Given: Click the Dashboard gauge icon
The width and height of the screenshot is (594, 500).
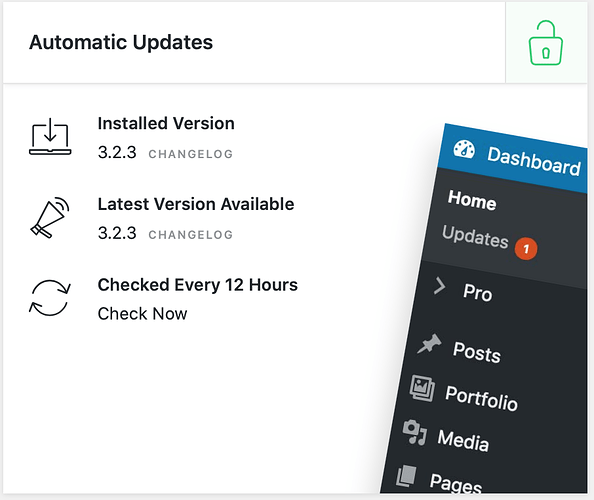Looking at the screenshot, I should tap(464, 149).
